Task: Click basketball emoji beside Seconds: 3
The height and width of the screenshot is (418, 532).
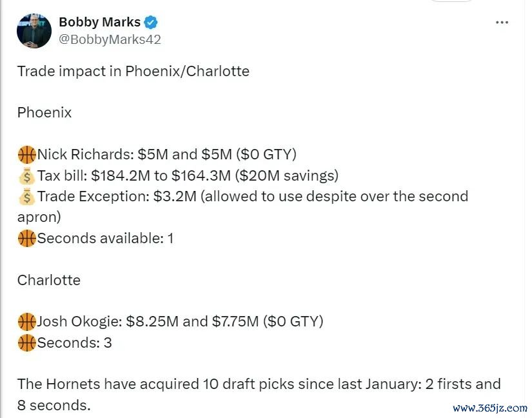Action: [x=27, y=343]
